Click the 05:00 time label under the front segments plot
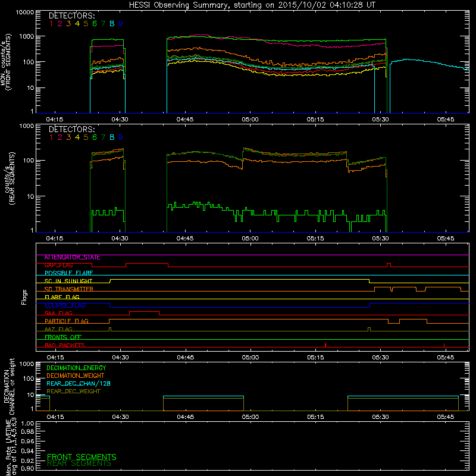 point(250,120)
